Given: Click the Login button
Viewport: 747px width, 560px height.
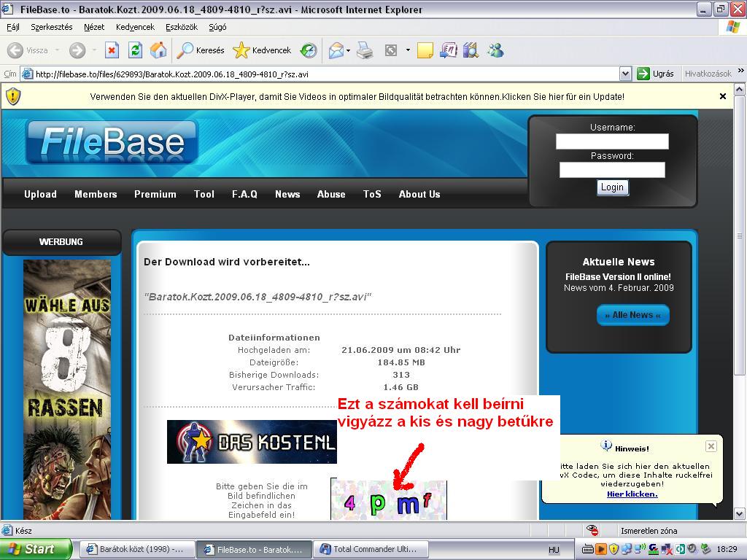Looking at the screenshot, I should (613, 187).
